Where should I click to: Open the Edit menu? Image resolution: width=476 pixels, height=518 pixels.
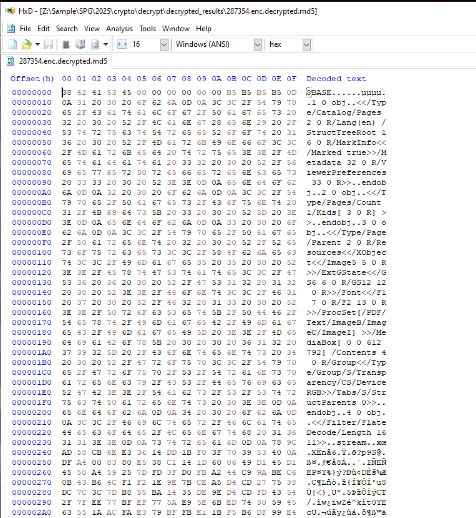[43, 28]
